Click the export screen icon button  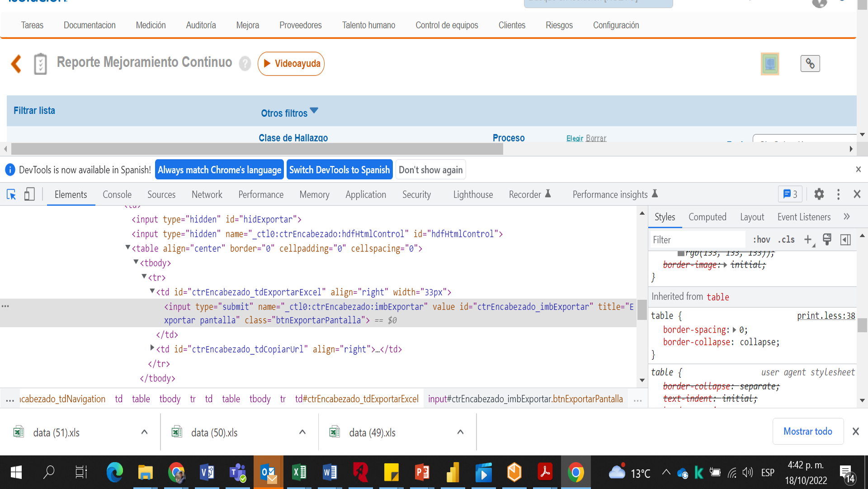[x=769, y=64]
